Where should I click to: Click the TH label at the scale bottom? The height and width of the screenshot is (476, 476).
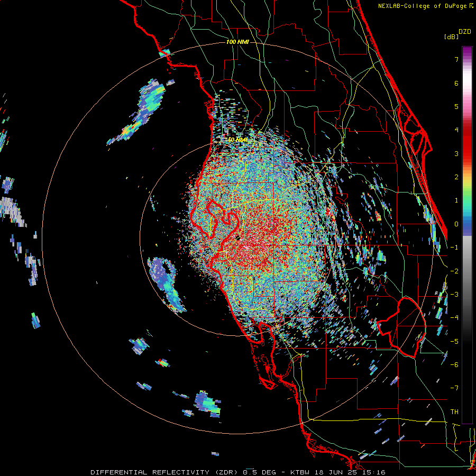(x=454, y=412)
